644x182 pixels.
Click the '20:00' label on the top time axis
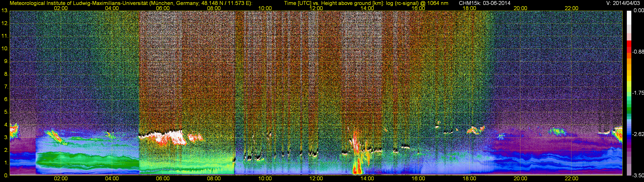tap(521, 8)
